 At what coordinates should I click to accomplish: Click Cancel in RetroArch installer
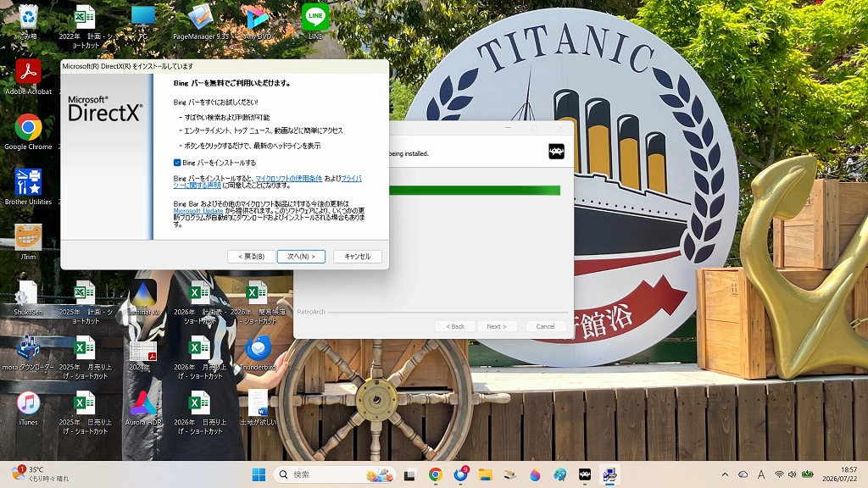tap(545, 326)
